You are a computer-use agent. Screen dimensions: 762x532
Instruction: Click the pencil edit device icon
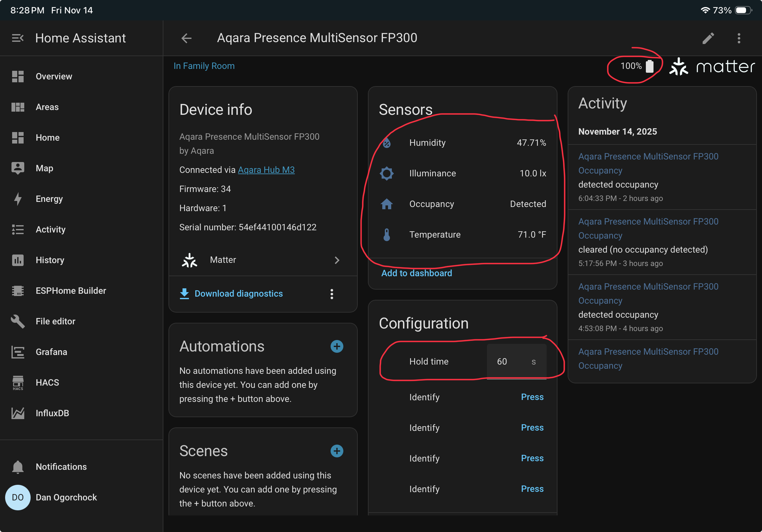point(708,38)
